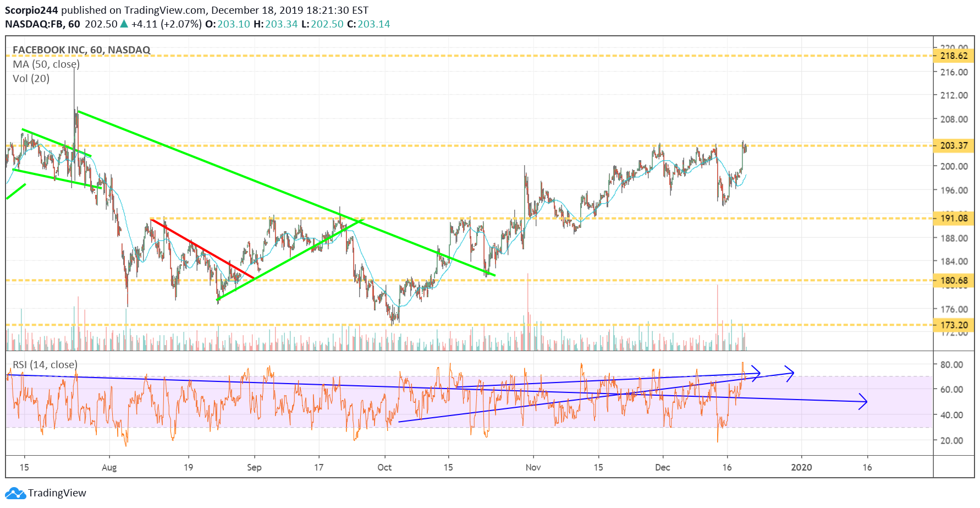Click the Sep date label on time axis
Image resolution: width=980 pixels, height=508 pixels.
pyautogui.click(x=254, y=467)
